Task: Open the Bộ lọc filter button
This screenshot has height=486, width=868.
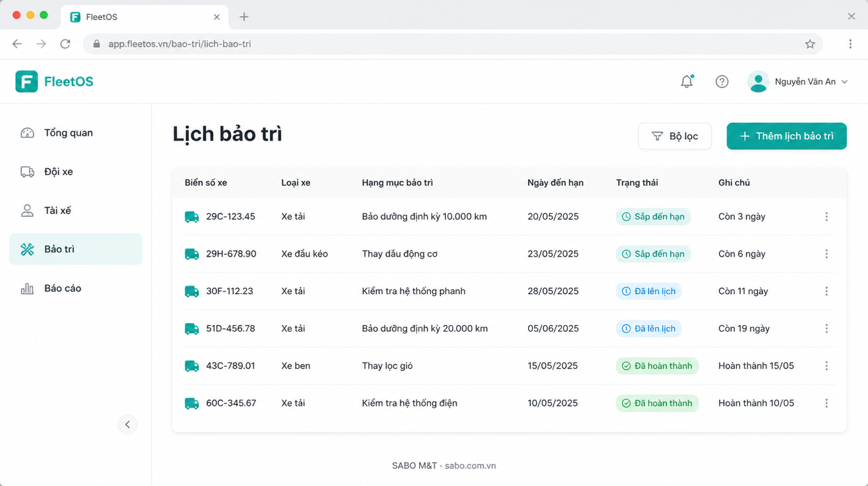Action: [x=675, y=136]
